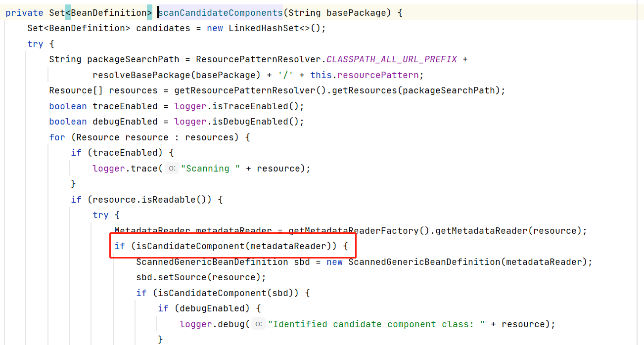Click the parameter hint before "Scanning " string
Viewport: 644px width, 345px height.
pos(171,169)
